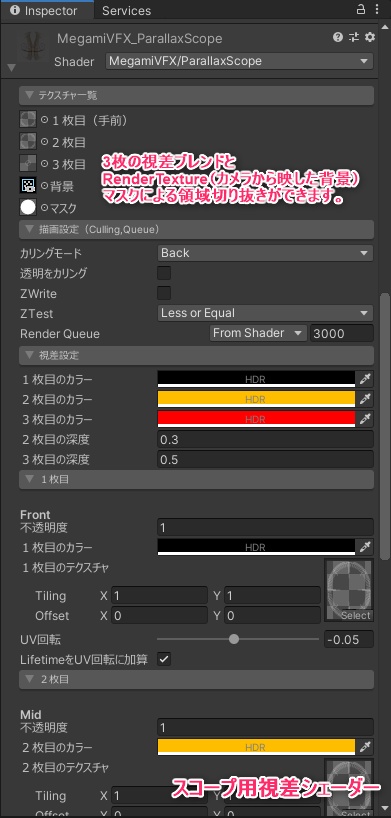Open black 1枚目のカラー swatch in 視差設定
This screenshot has width=391, height=818.
256,379
